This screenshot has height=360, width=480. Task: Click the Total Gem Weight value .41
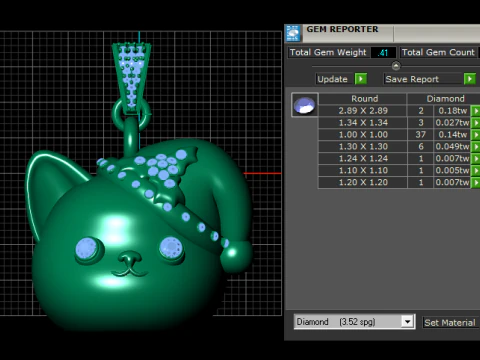pyautogui.click(x=383, y=53)
